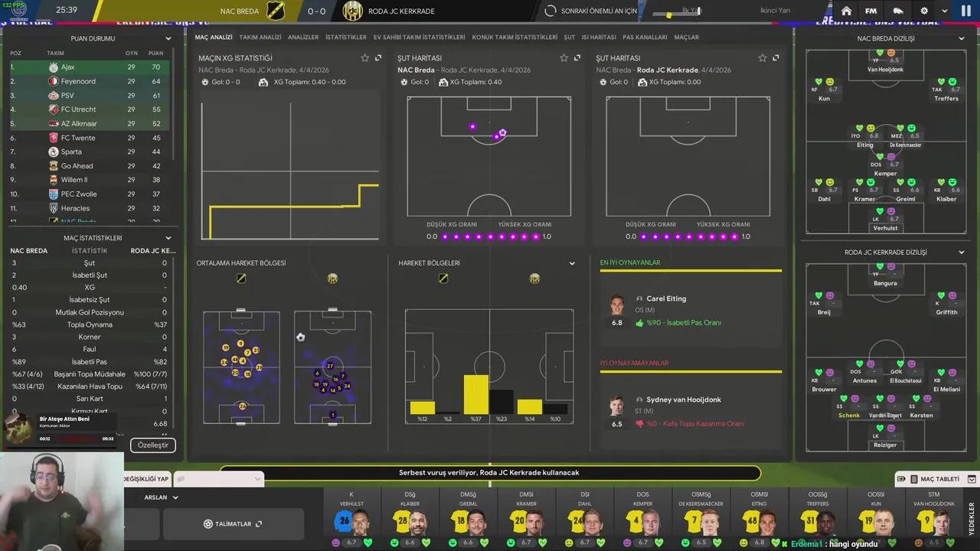
Task: Click the Değişikliği Yap button
Action: 146,479
